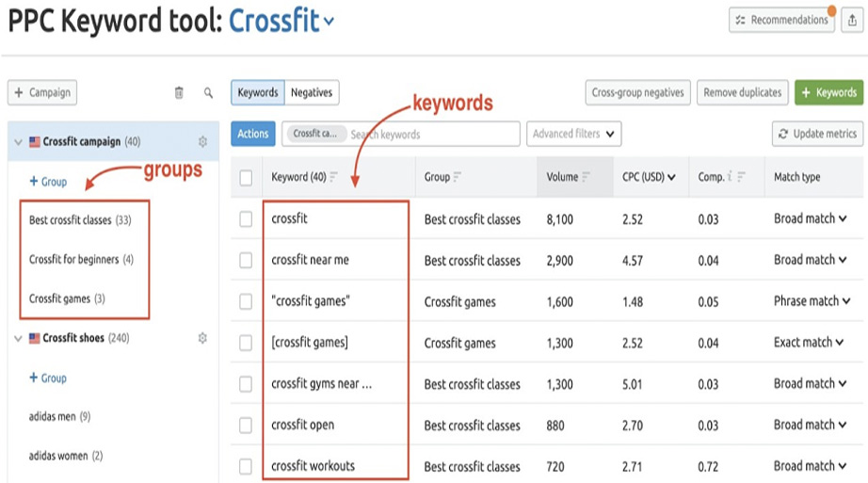Change match type for 'crossfit' keyword row
This screenshot has width=868, height=483.
coord(811,219)
